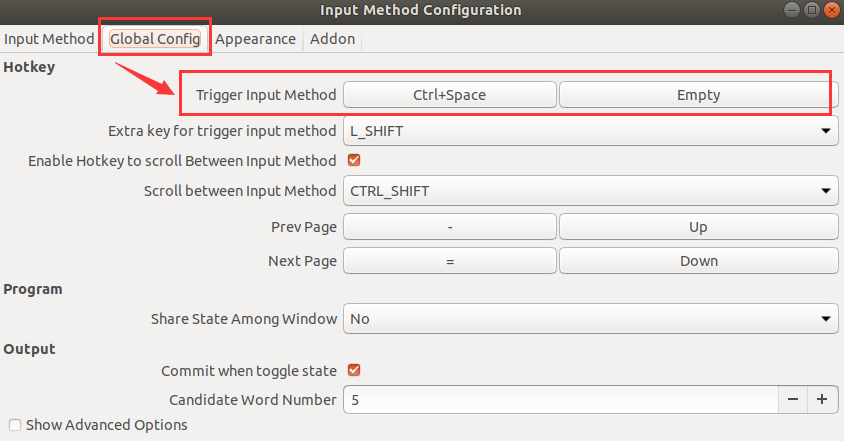Toggle Commit when toggle state checkbox
844x441 pixels.
coord(353,370)
